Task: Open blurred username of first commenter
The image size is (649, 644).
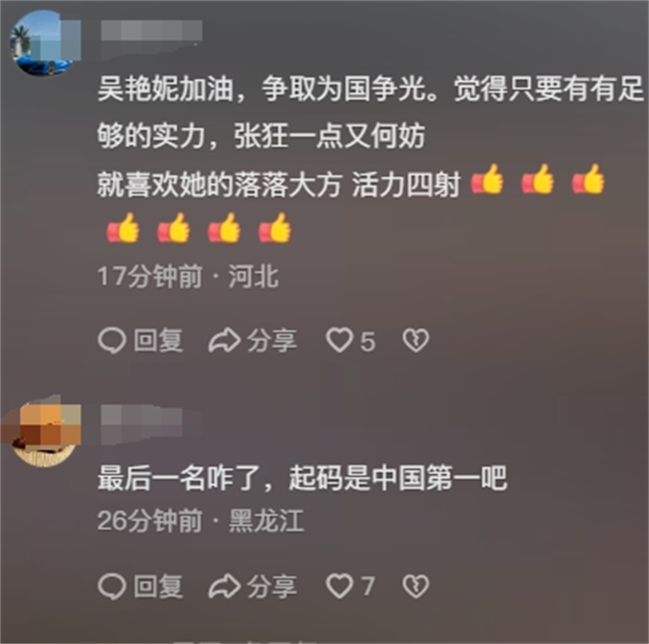Action: (151, 31)
